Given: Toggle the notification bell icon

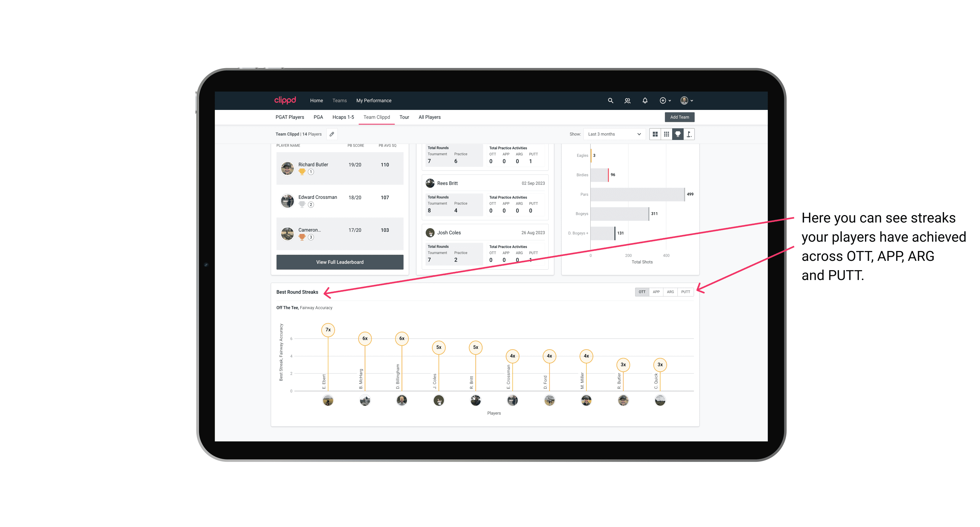Looking at the screenshot, I should coord(644,101).
